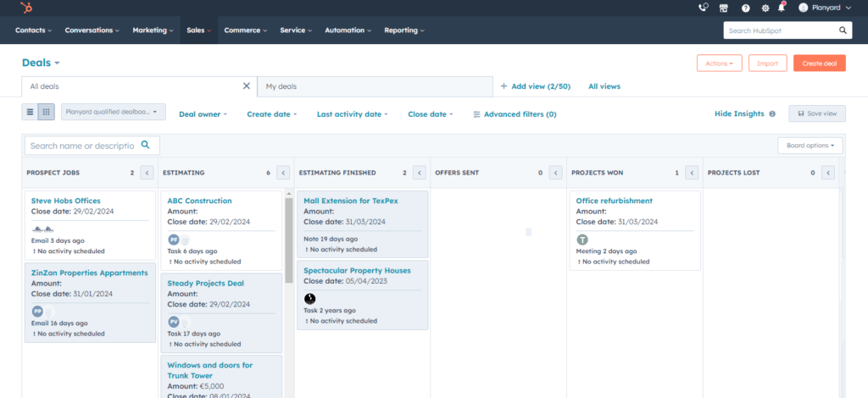This screenshot has height=398, width=868.
Task: Open the Close date filter
Action: (430, 113)
